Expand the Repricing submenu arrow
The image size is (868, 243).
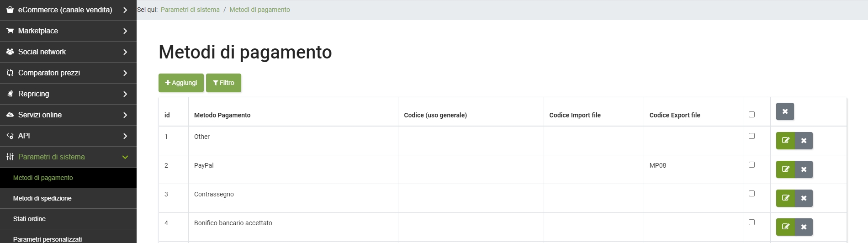(x=125, y=94)
